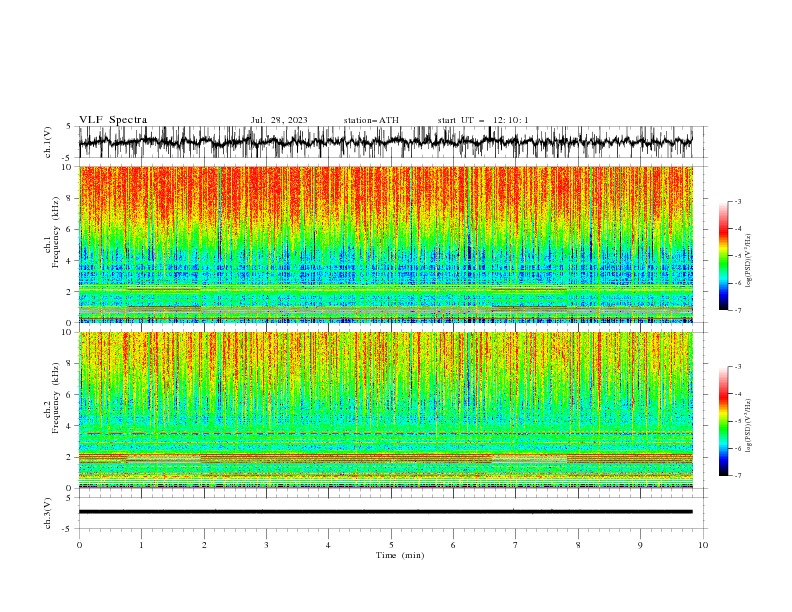
Task: Click the ch.1 color scale bar
Action: coord(723,256)
